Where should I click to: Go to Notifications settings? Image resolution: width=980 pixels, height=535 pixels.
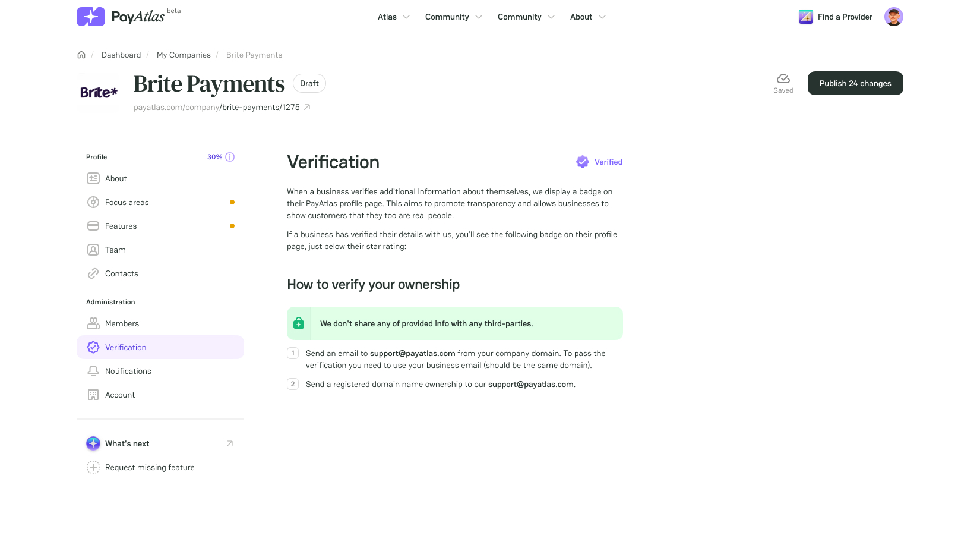point(160,371)
